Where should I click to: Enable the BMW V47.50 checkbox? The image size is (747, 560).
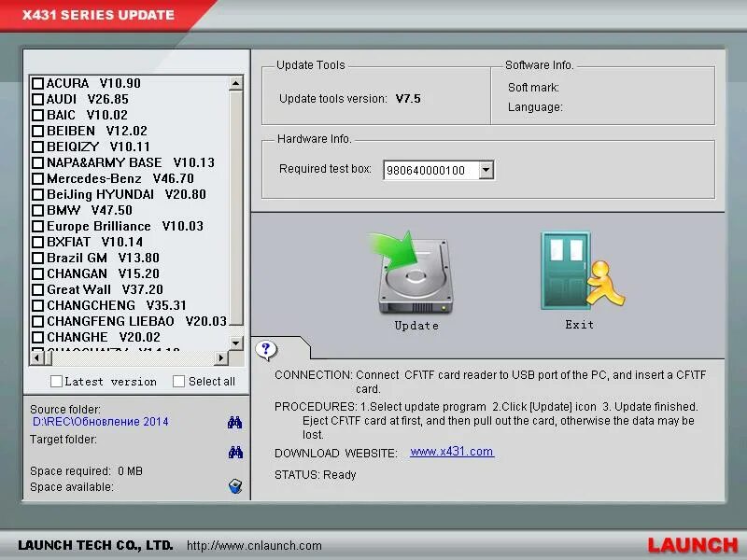point(37,211)
